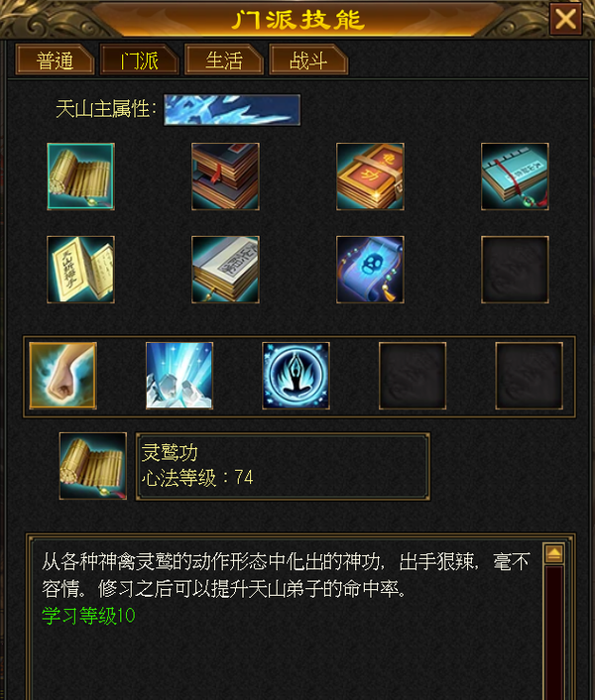Screen dimensions: 595x700
Task: Select the blue skull scroll icon
Action: [x=370, y=270]
